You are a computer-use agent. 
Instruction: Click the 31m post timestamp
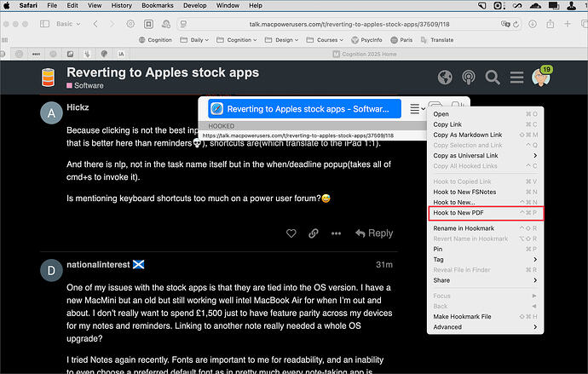384,265
